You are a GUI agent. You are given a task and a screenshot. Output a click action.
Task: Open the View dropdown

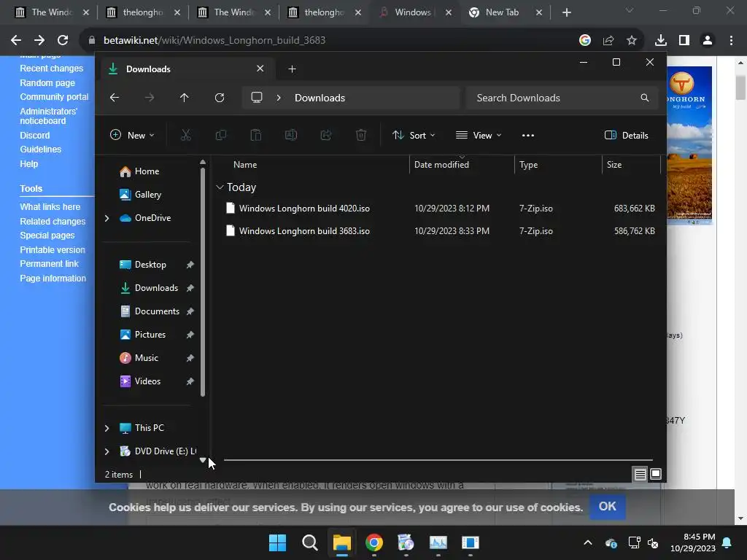click(x=479, y=135)
